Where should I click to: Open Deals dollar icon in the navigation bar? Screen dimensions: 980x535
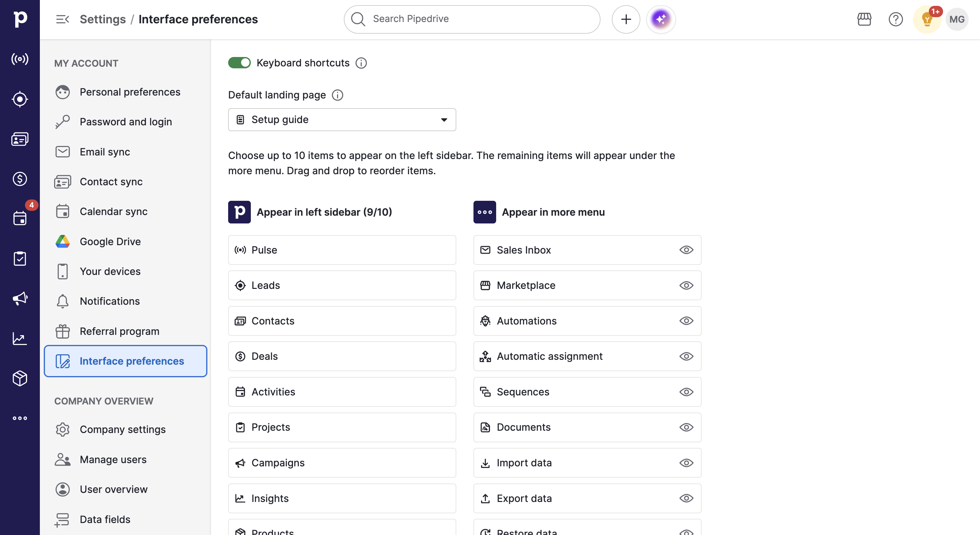tap(20, 179)
